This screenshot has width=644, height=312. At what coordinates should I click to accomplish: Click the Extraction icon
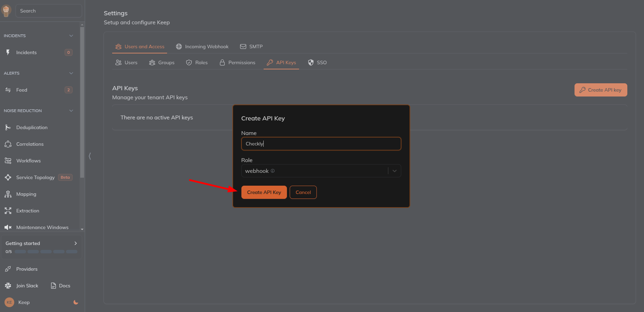8,211
